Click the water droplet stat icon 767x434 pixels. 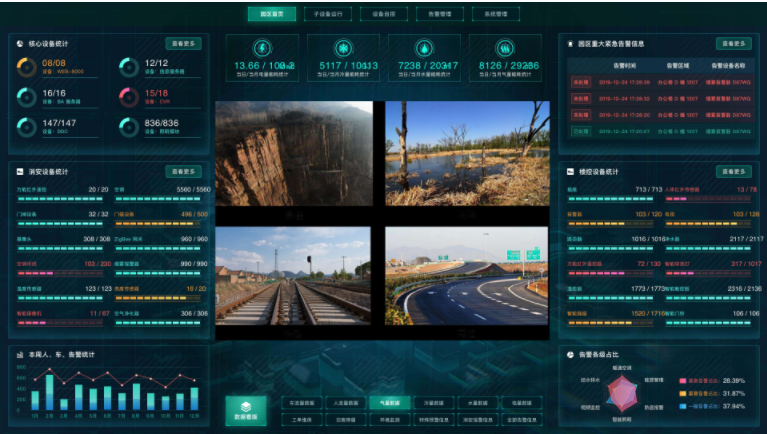[424, 49]
